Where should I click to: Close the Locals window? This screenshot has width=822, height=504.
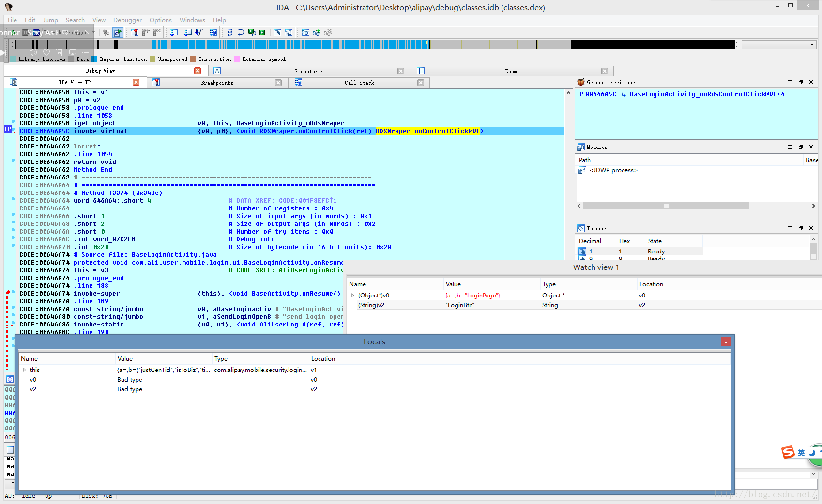point(725,342)
